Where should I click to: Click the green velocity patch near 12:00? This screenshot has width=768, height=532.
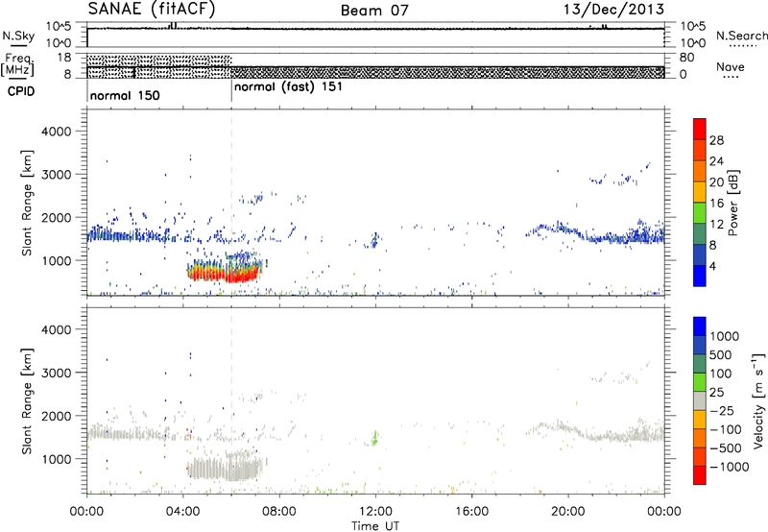374,439
